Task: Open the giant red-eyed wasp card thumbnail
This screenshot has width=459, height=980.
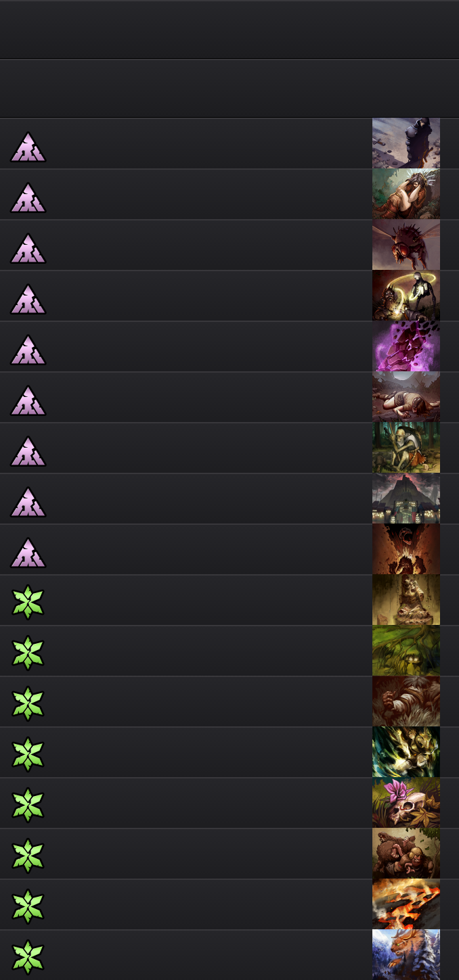Action: pyautogui.click(x=406, y=245)
